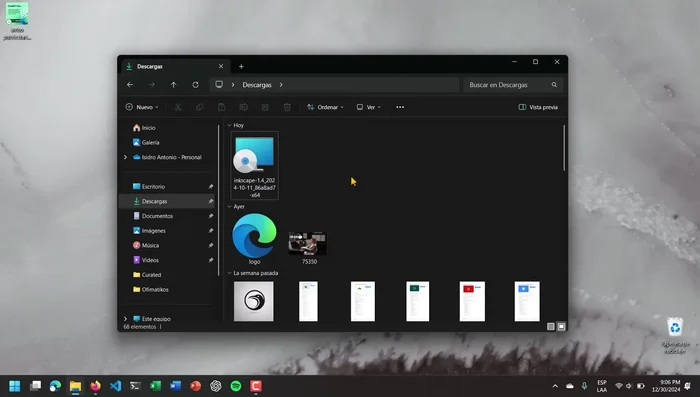This screenshot has height=397, width=700.
Task: Click ESP LAA language indicator
Action: pos(602,386)
